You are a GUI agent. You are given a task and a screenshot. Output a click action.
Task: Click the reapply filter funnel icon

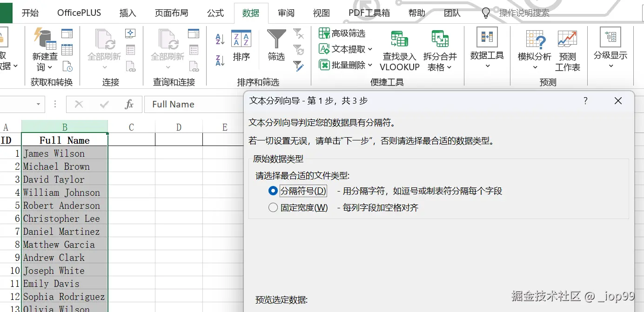pyautogui.click(x=298, y=50)
